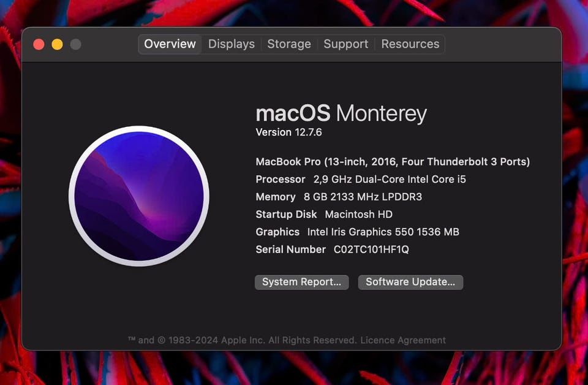
Task: Open the Displays tab
Action: coord(232,44)
